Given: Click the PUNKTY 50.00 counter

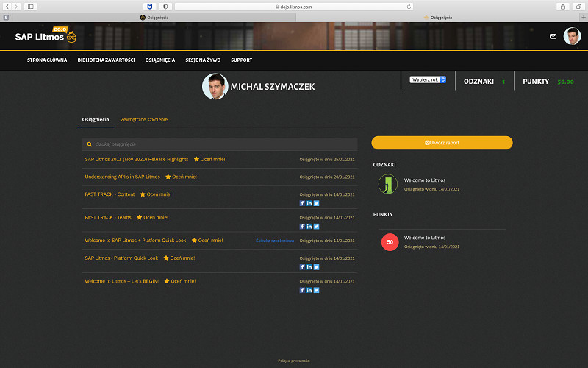Looking at the screenshot, I should [548, 82].
